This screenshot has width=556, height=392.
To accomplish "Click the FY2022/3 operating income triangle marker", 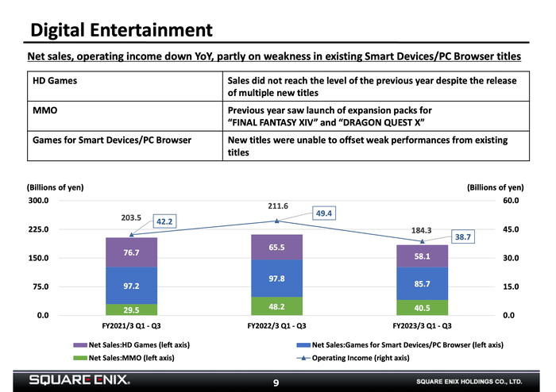I will point(277,221).
